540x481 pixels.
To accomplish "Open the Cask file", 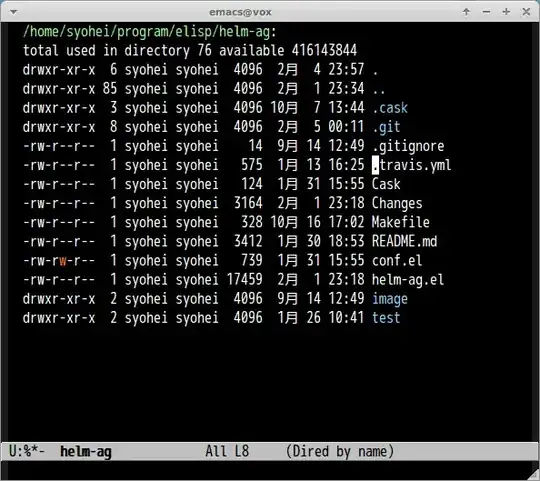I will (386, 184).
